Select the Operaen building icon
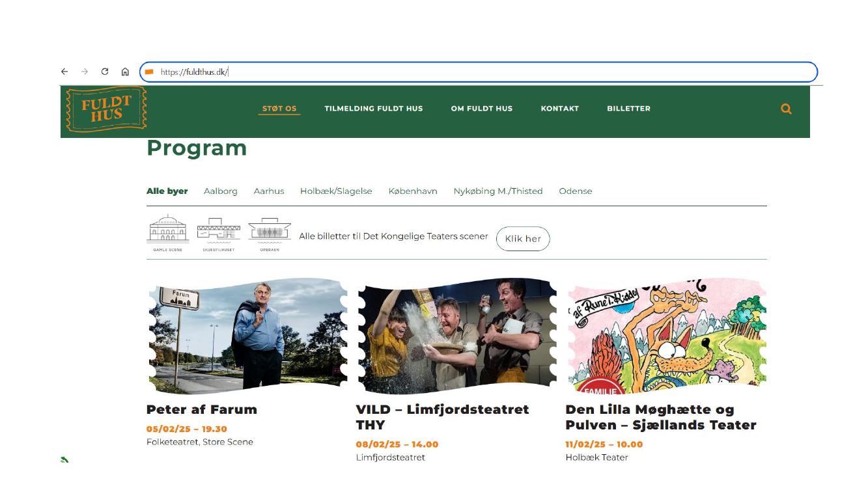The width and height of the screenshot is (868, 488). coord(270,235)
